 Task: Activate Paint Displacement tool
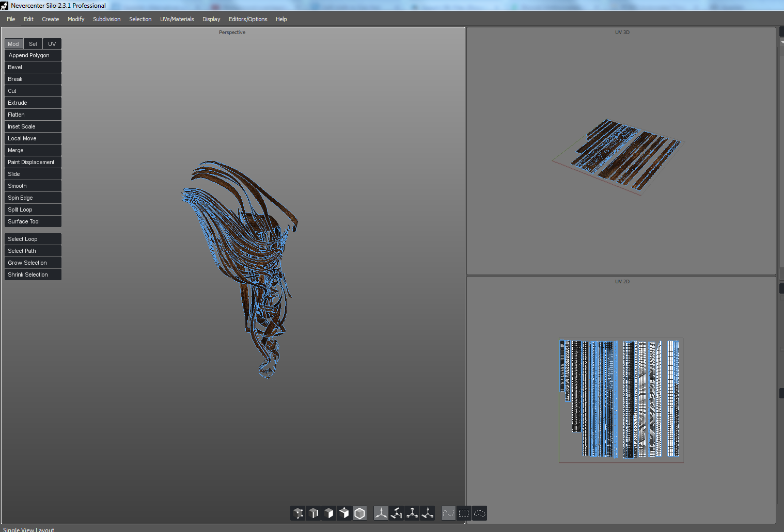tap(33, 162)
